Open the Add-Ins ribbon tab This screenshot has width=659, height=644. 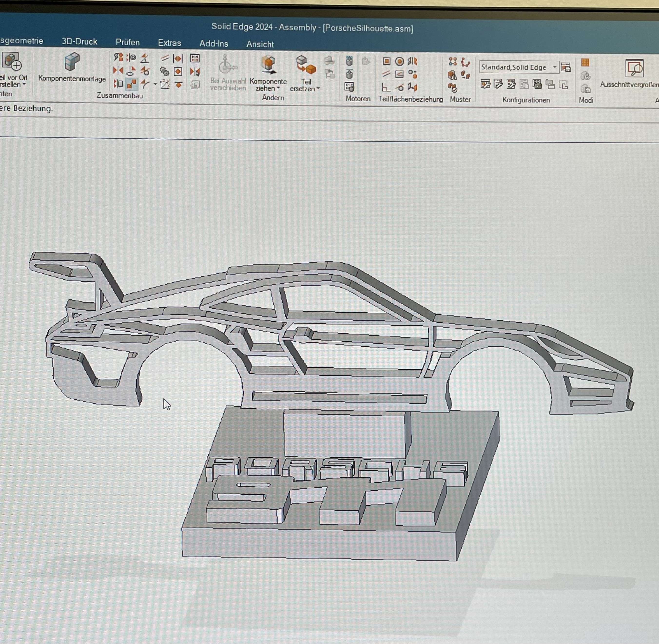click(214, 44)
